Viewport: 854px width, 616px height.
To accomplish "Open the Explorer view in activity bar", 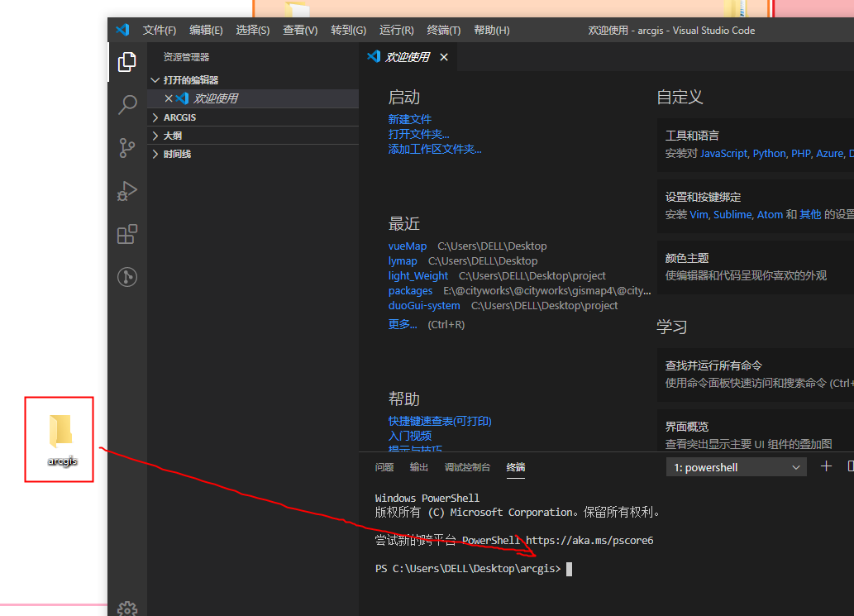I will click(x=127, y=61).
